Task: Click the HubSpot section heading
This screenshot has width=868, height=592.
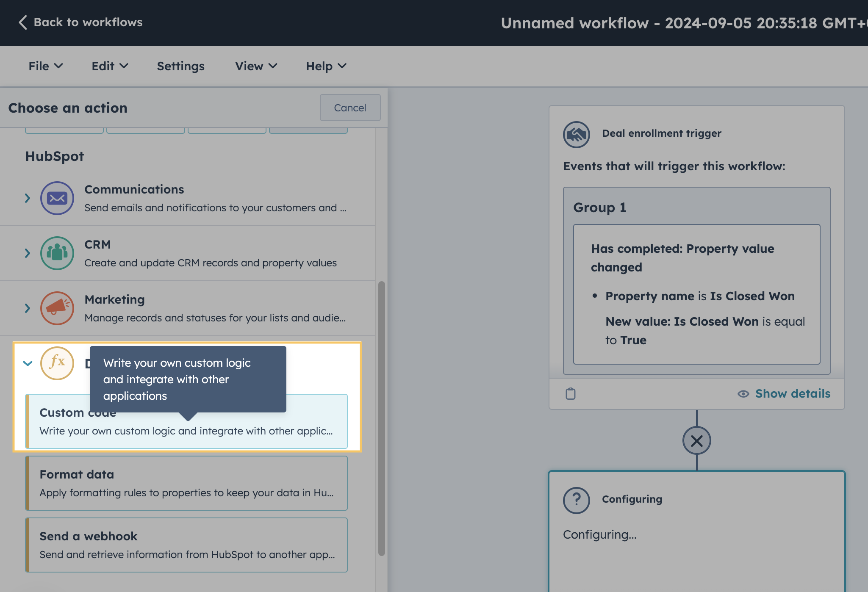Action: click(55, 156)
